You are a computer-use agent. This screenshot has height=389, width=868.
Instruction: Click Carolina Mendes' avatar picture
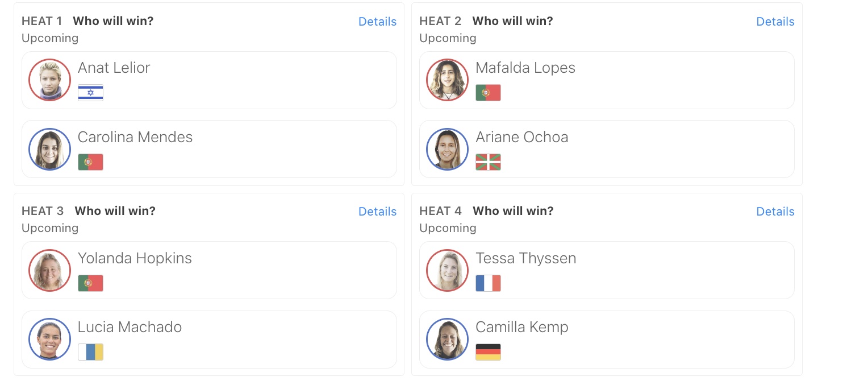[x=50, y=149]
